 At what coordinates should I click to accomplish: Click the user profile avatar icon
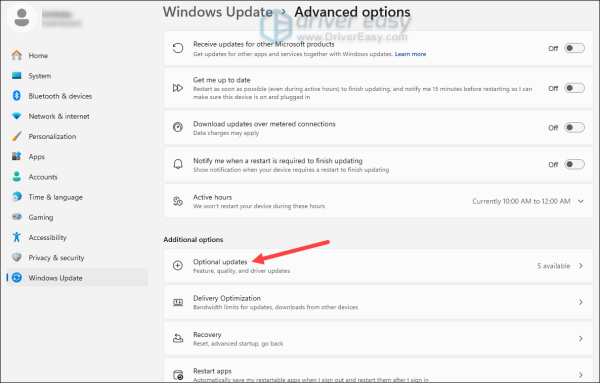tap(22, 18)
